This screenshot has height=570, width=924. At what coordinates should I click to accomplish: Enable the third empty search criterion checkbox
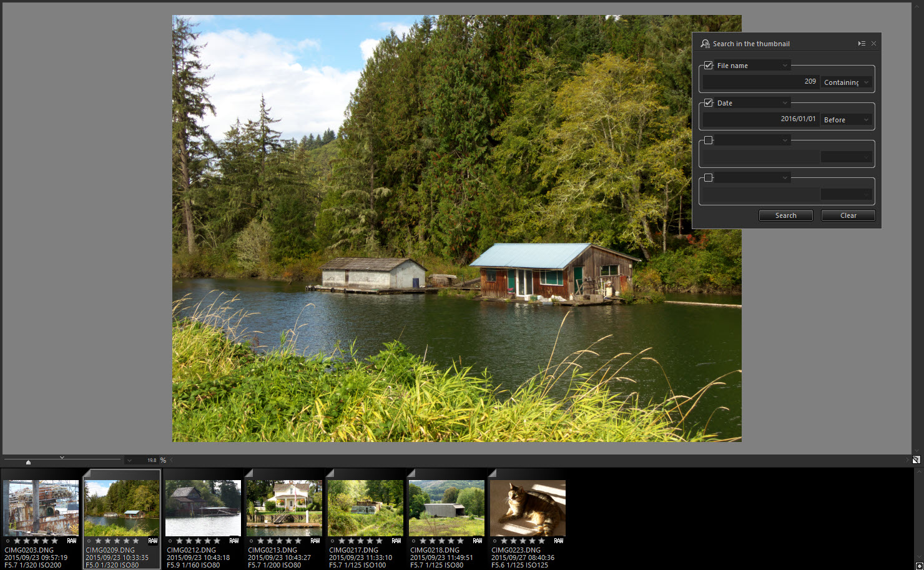click(x=709, y=140)
